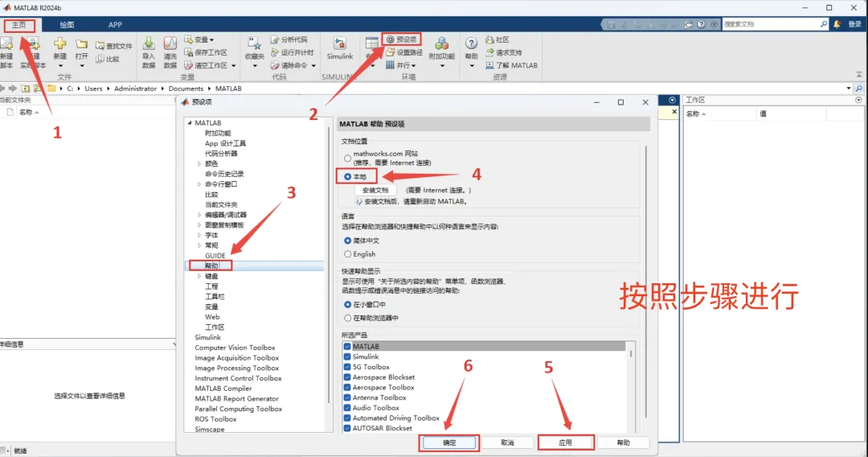The height and width of the screenshot is (457, 868).
Task: Open the 主页 (Home) ribbon tab
Action: click(18, 25)
